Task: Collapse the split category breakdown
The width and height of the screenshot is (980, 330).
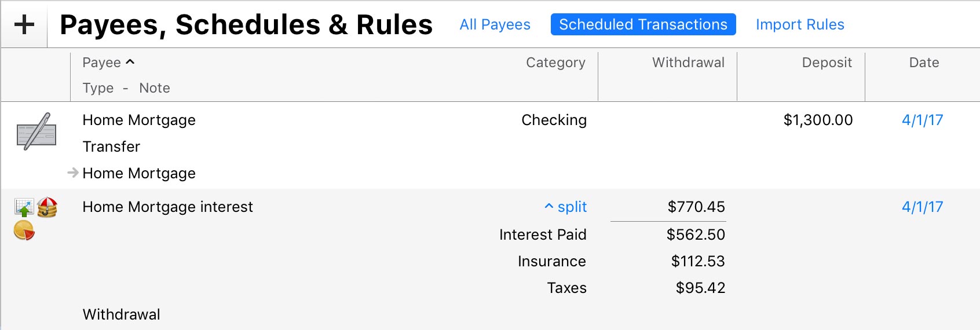Action: point(565,207)
